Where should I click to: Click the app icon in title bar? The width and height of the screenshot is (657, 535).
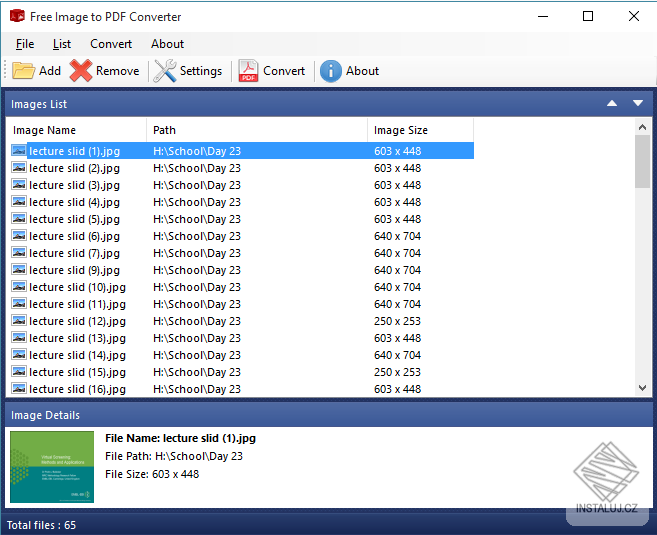coord(17,16)
